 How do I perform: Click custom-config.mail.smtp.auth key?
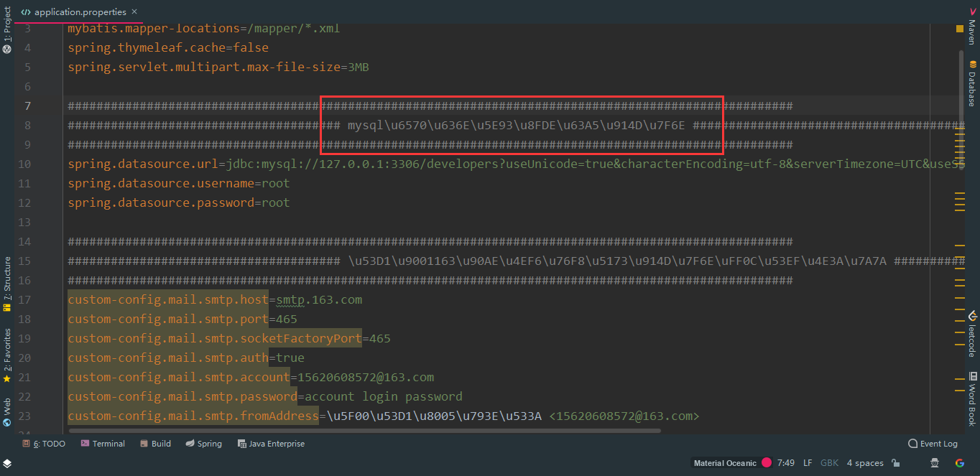[168, 358]
